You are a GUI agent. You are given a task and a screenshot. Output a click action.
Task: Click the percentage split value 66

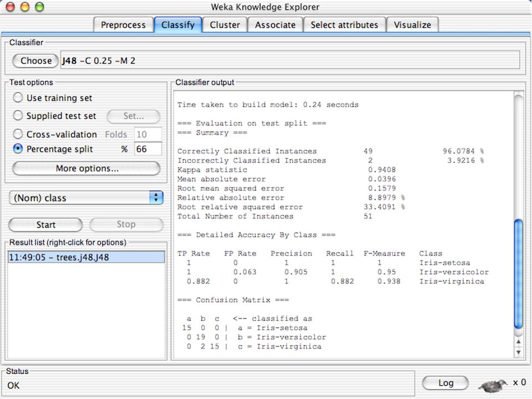click(148, 149)
